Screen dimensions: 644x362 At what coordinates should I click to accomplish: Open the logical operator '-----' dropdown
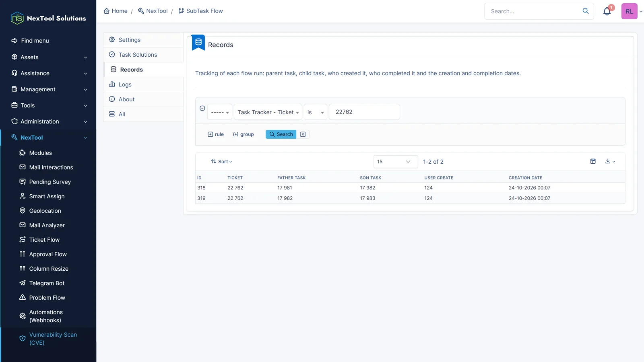click(x=220, y=112)
